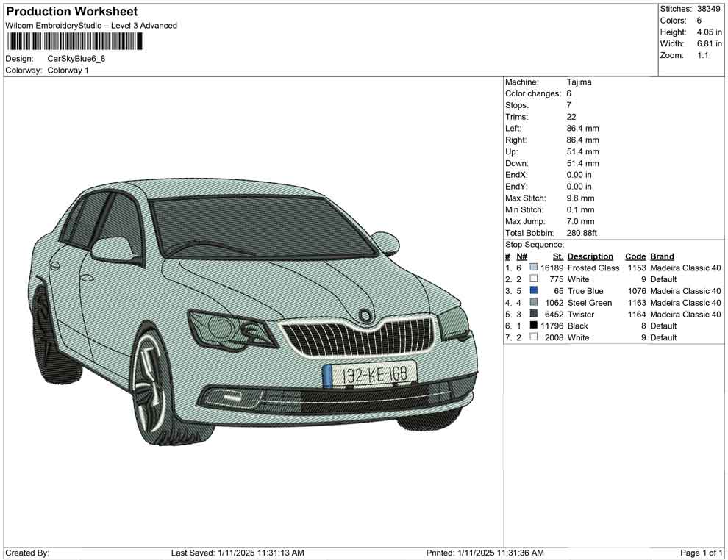The height and width of the screenshot is (560, 728).
Task: Select the True Blue thread swatch
Action: pyautogui.click(x=534, y=291)
